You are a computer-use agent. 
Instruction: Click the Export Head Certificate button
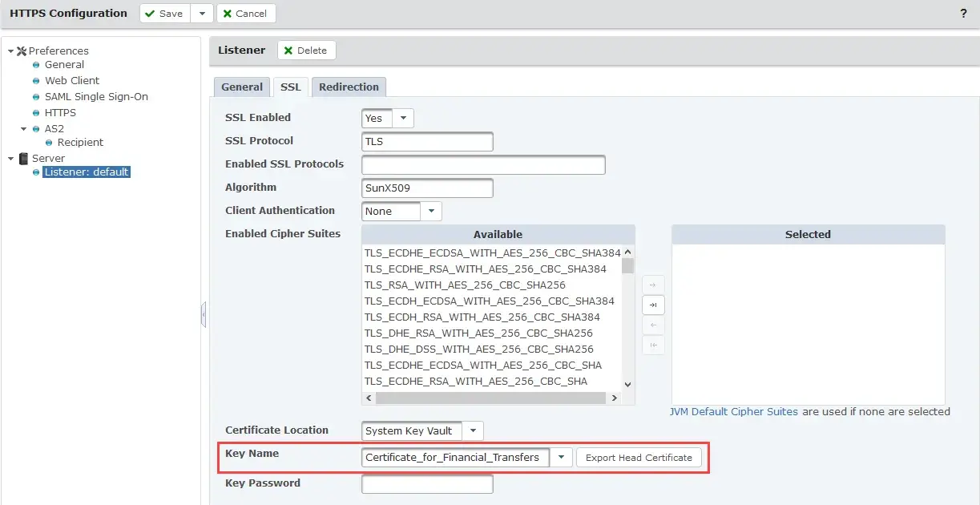[639, 457]
